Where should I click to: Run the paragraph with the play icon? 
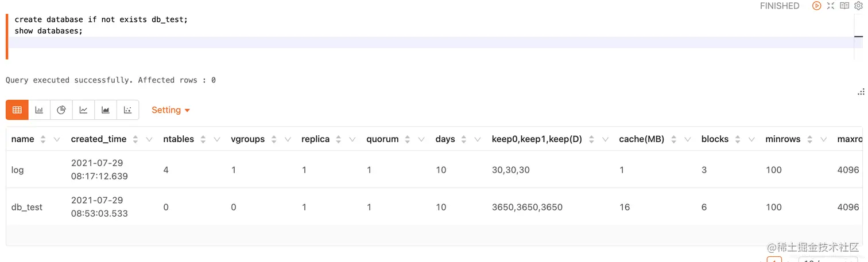(x=816, y=6)
